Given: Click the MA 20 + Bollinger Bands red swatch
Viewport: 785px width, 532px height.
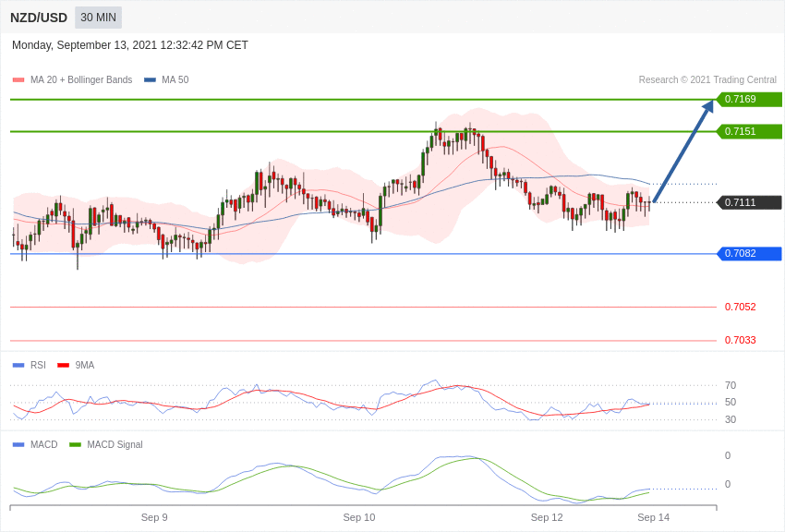Looking at the screenshot, I should [18, 80].
